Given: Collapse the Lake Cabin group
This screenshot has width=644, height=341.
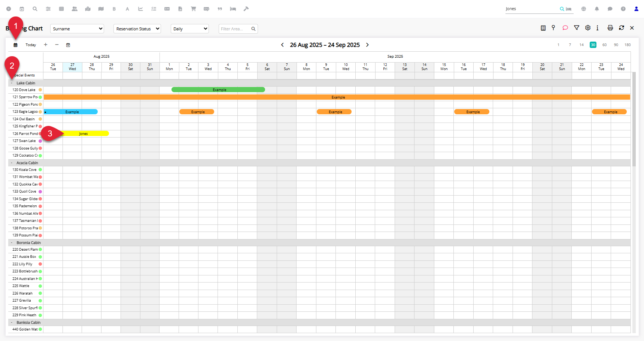Looking at the screenshot, I should 12,83.
